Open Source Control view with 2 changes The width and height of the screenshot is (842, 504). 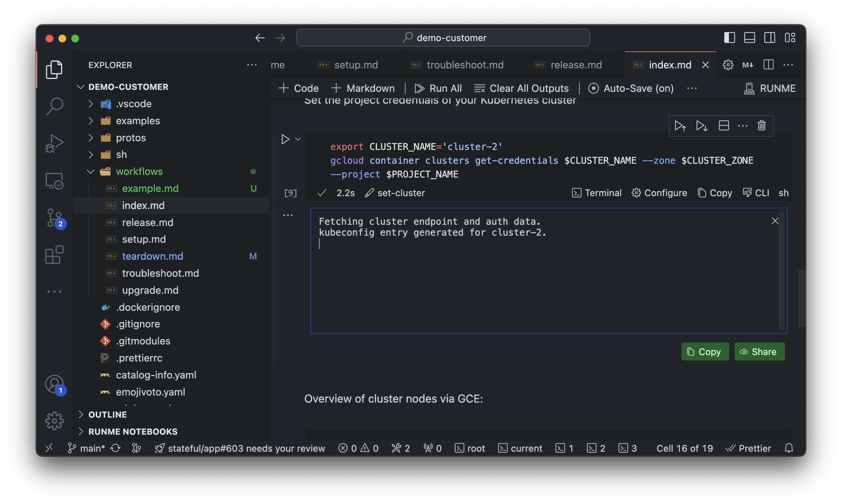click(54, 218)
